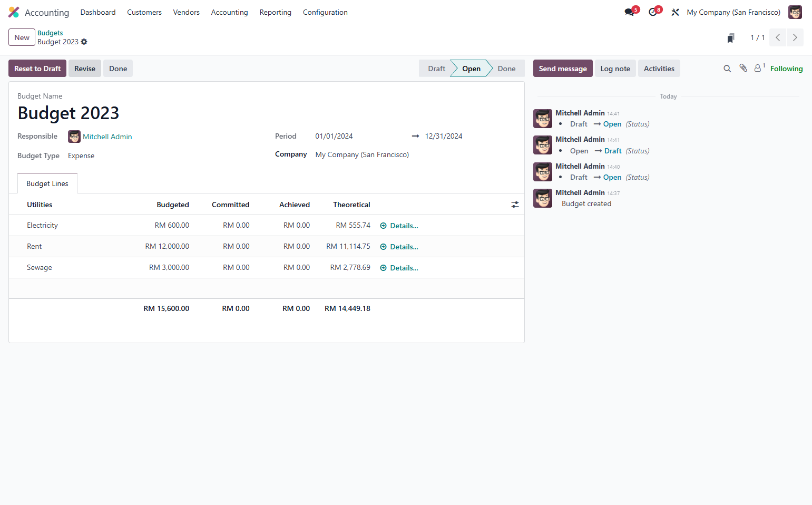
Task: Click the Budget 2023 name field
Action: pyautogui.click(x=69, y=113)
